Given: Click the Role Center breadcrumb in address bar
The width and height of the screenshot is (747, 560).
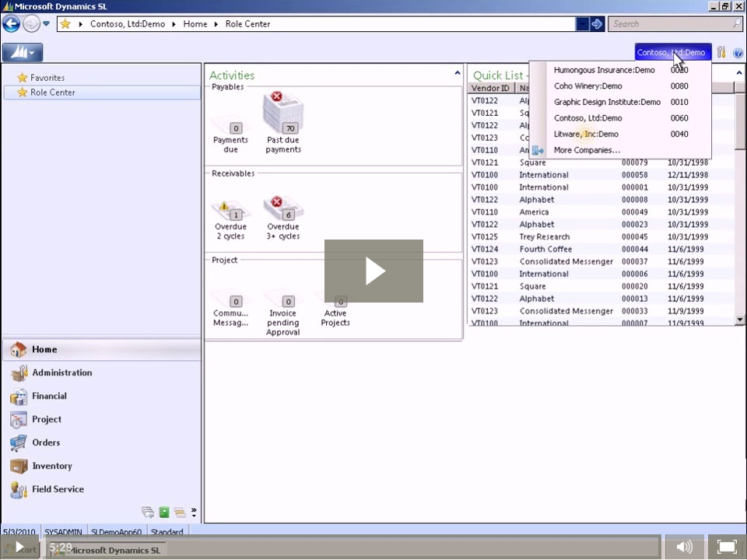Looking at the screenshot, I should click(247, 24).
